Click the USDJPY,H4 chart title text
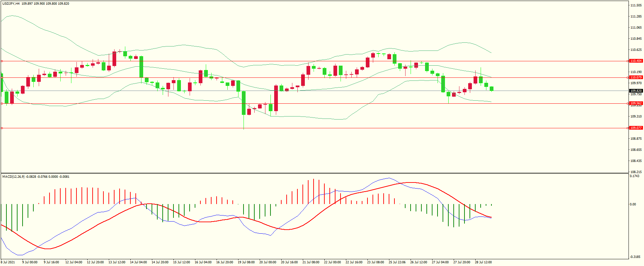The image size is (644, 266). 11,4
